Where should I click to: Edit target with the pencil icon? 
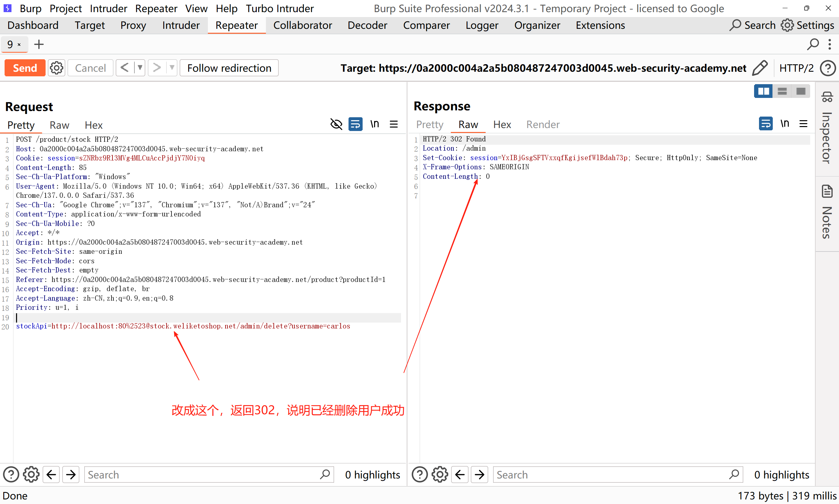click(x=760, y=68)
